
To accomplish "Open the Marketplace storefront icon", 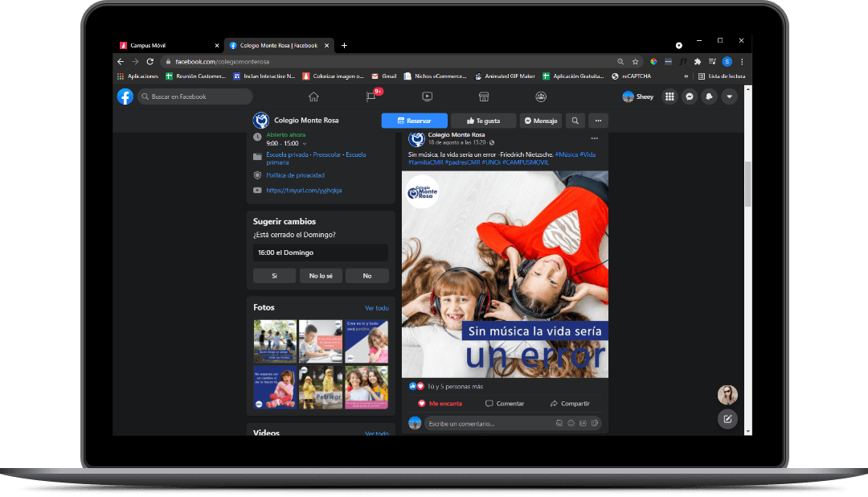I will click(x=484, y=97).
